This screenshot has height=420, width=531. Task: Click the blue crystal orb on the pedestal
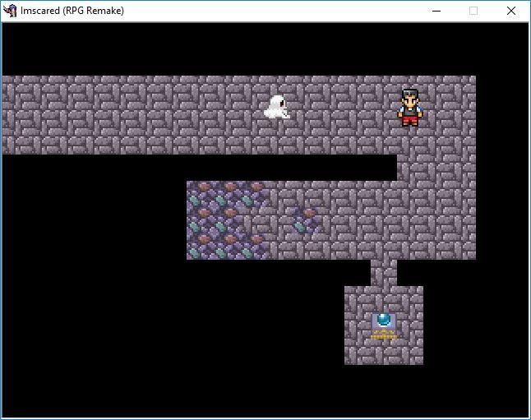(x=384, y=319)
